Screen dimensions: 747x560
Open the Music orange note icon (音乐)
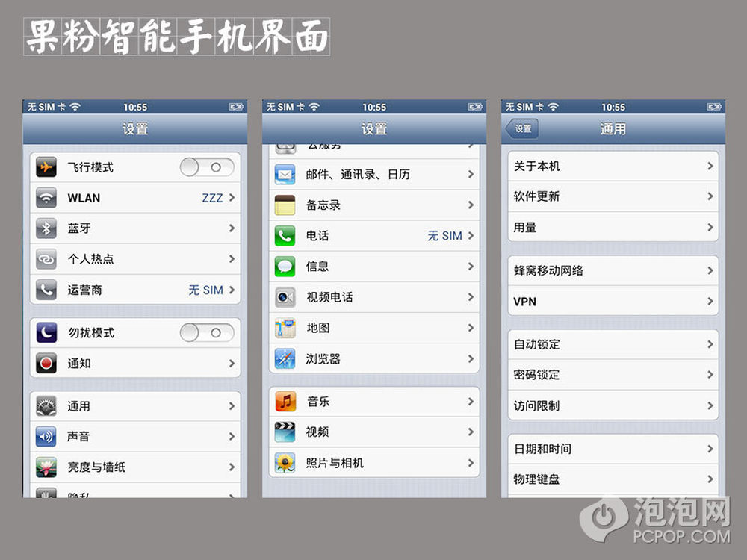285,402
